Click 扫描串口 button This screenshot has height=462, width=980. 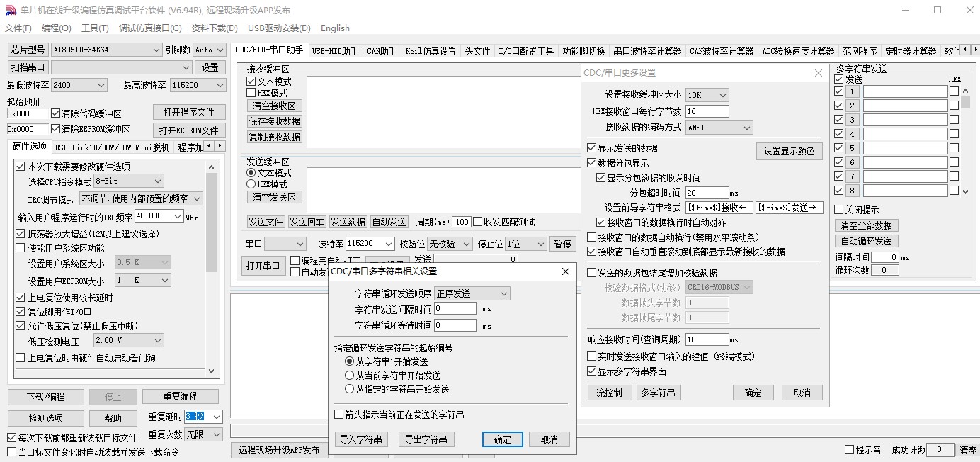(x=28, y=67)
